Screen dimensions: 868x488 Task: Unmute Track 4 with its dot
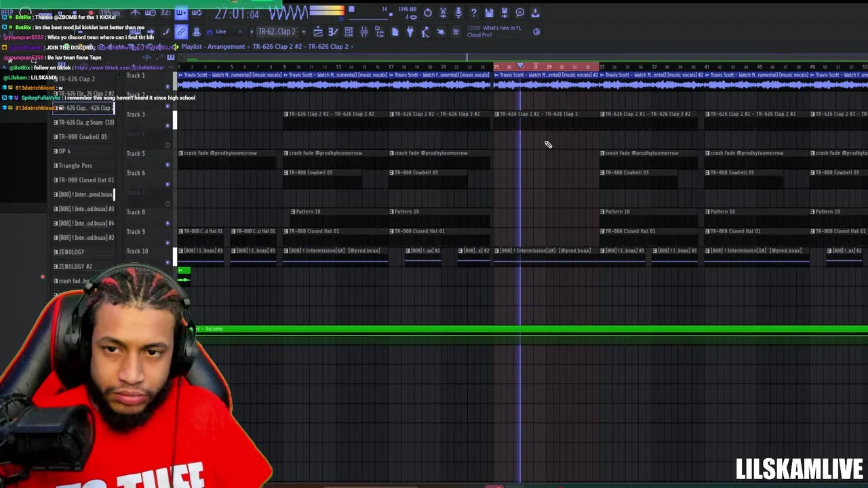167,144
